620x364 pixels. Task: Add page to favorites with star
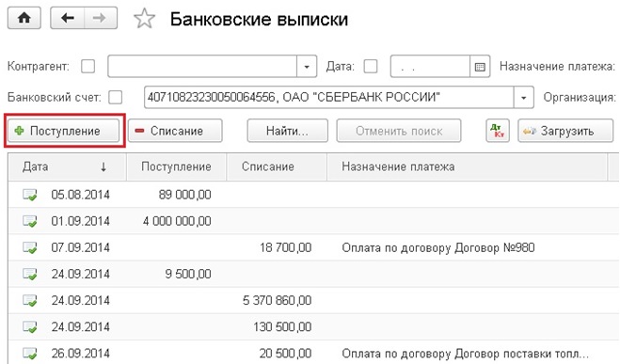(144, 19)
